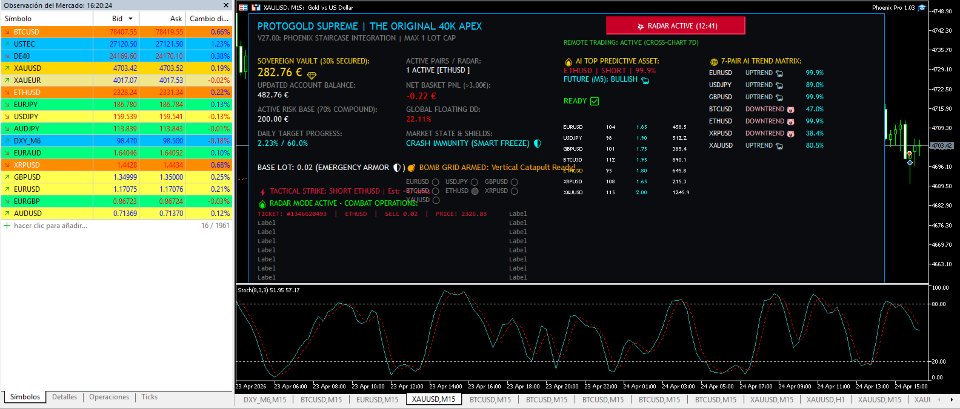Open the Operaciones tab

tap(109, 397)
